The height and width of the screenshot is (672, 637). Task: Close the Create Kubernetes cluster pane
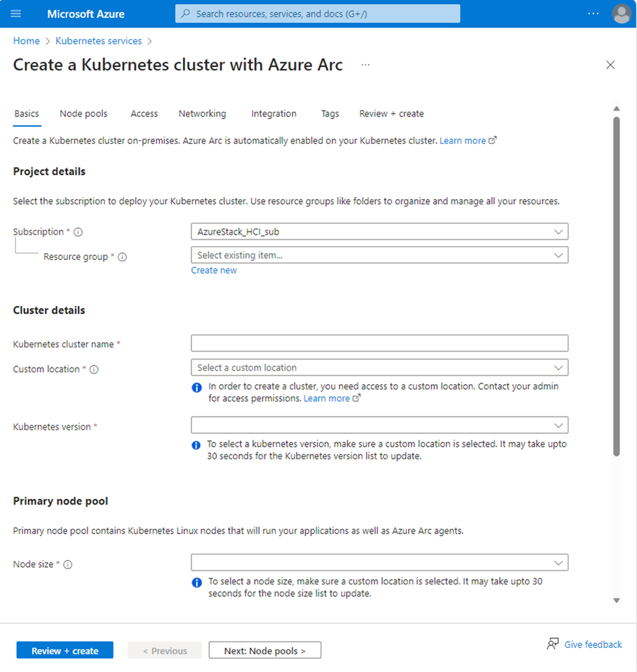pos(610,65)
